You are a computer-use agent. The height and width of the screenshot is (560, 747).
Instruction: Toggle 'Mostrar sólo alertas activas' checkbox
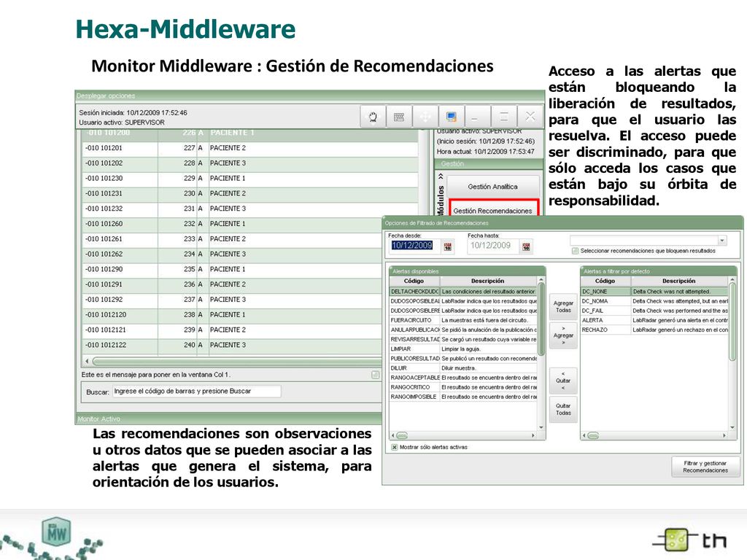(395, 447)
